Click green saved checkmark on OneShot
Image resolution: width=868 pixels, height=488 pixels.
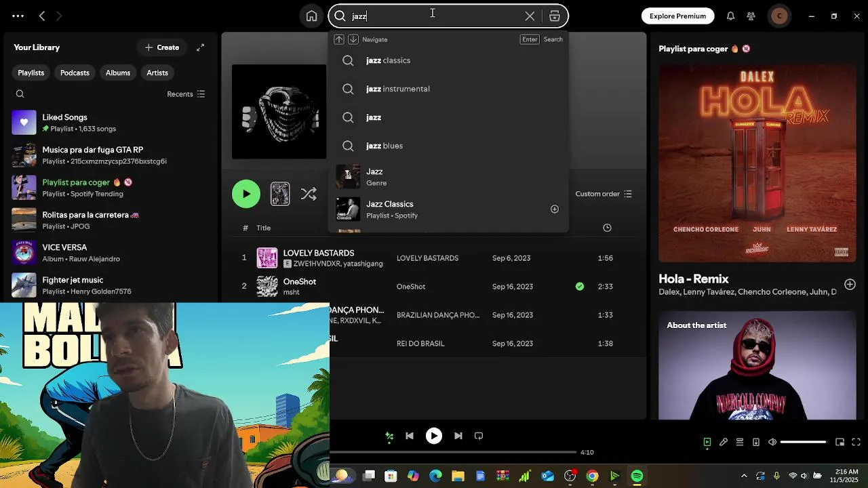click(580, 287)
